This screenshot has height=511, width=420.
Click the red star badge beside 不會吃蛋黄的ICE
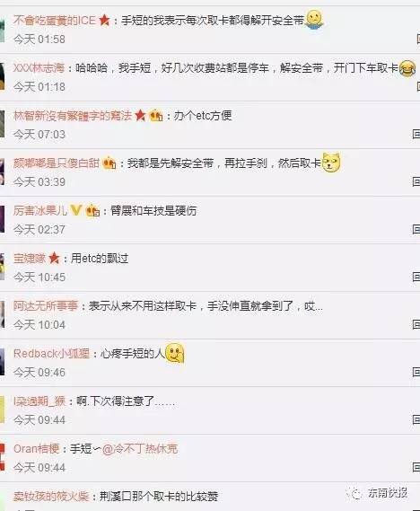click(x=104, y=21)
